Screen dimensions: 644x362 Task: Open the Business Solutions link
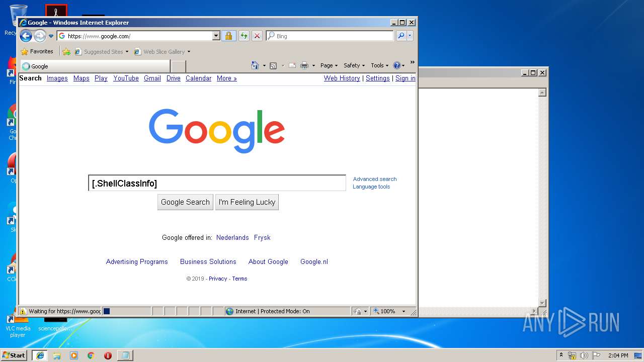tap(208, 261)
